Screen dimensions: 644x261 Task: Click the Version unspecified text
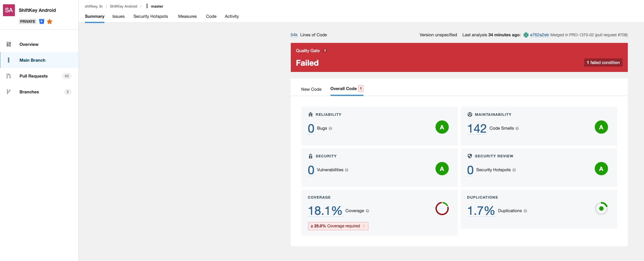coord(438,35)
